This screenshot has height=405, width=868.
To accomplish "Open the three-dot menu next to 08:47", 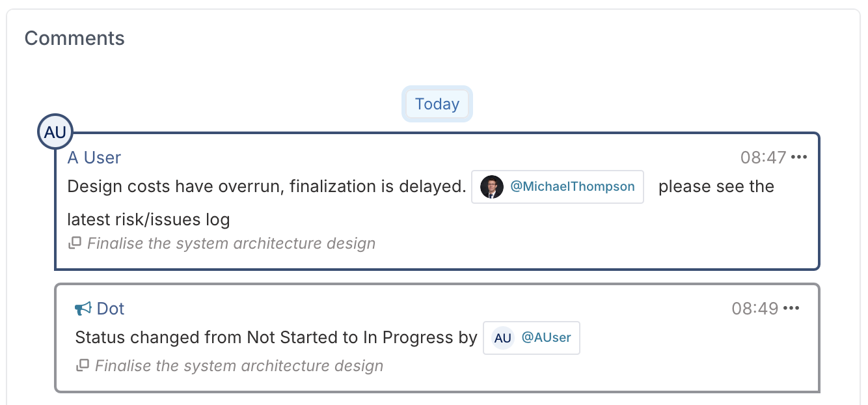I will click(798, 158).
